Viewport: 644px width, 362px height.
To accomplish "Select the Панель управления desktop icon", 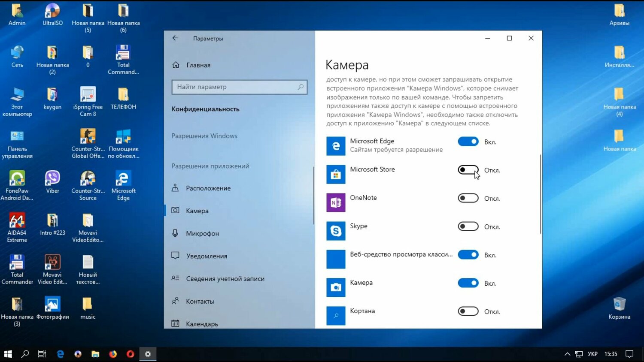I will point(17,144).
